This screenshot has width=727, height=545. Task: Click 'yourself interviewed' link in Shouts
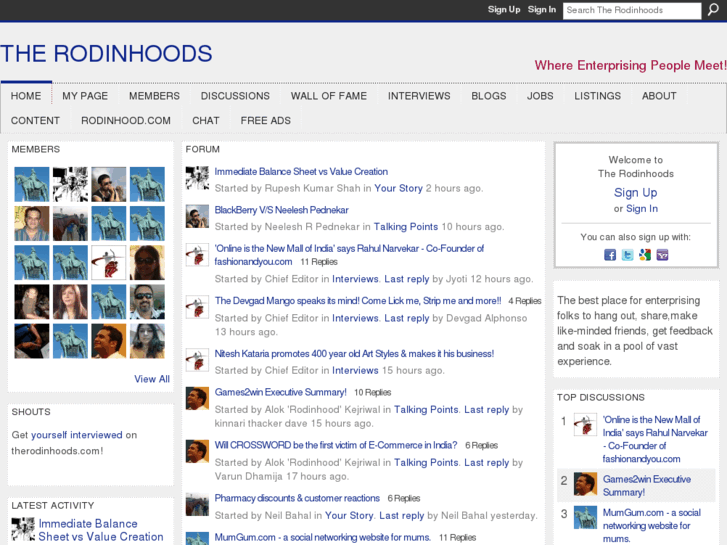tap(77, 435)
